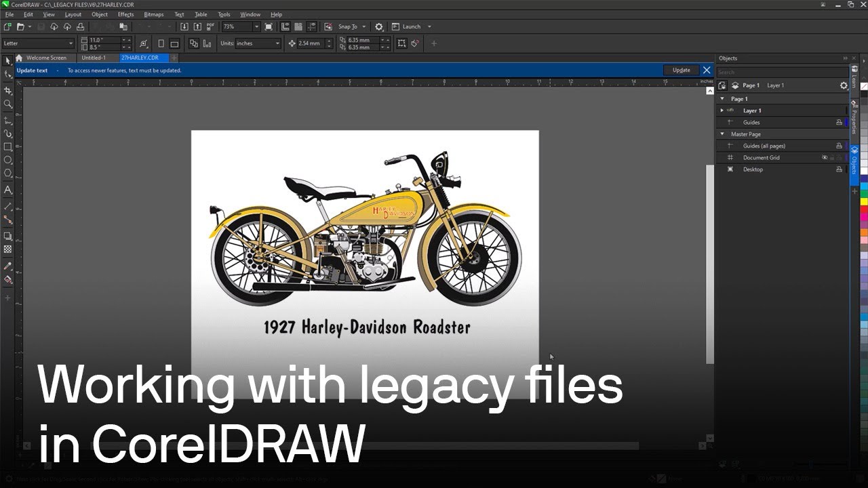
Task: Click the Import icon
Action: coord(184,26)
